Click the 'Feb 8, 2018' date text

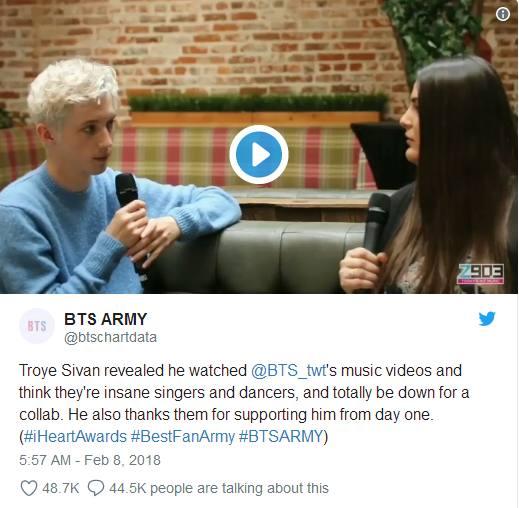(122, 460)
